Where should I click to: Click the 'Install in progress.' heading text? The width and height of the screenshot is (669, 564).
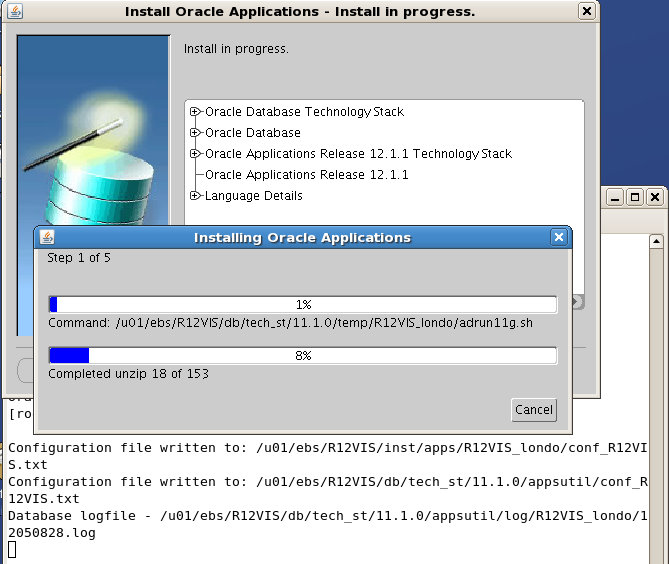click(x=236, y=49)
